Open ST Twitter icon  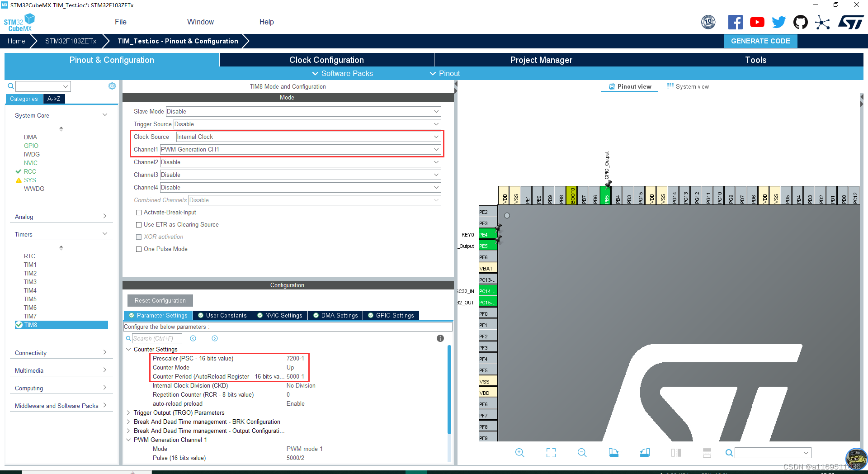tap(778, 22)
